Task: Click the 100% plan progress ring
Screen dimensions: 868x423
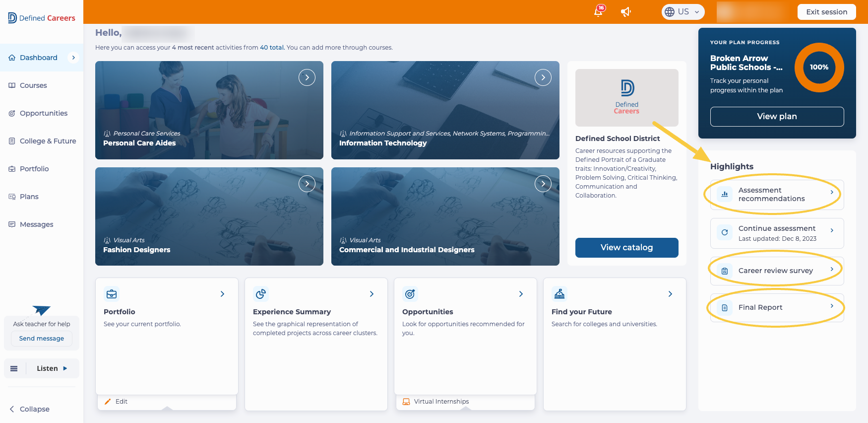Action: (x=819, y=68)
